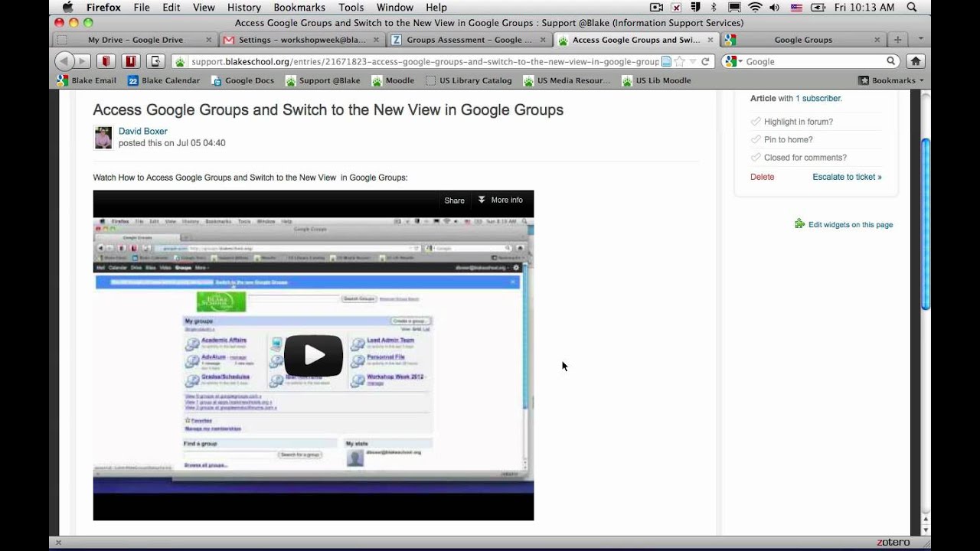The width and height of the screenshot is (980, 551).
Task: Open Support @Blake bookmark
Action: 322,80
